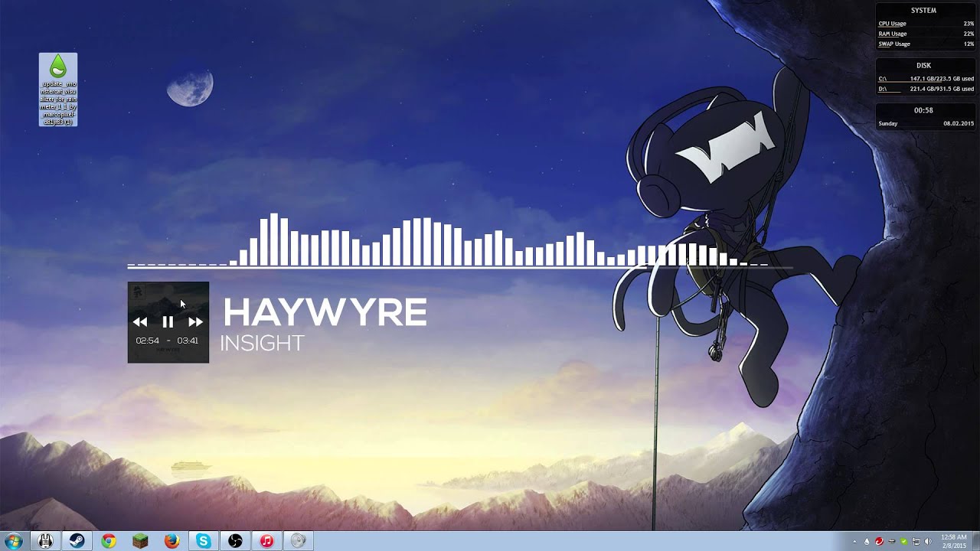
Task: Click the red Trend Micro tray icon
Action: click(879, 542)
